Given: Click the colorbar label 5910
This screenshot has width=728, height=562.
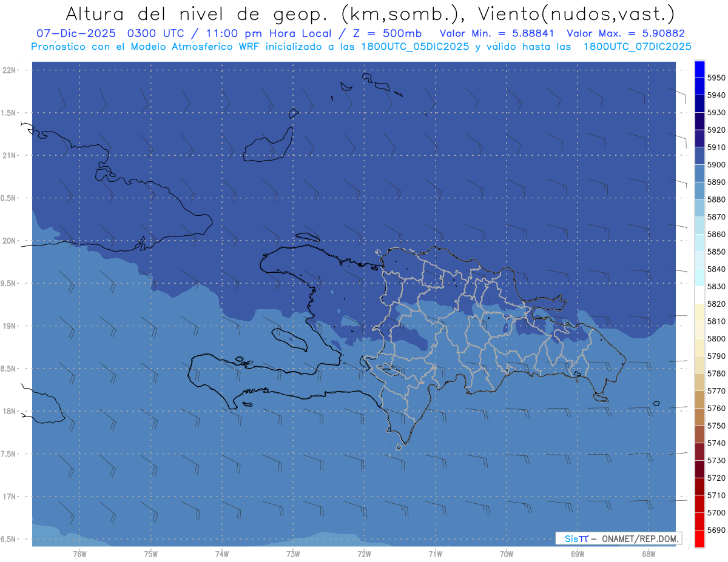Looking at the screenshot, I should click(716, 147).
